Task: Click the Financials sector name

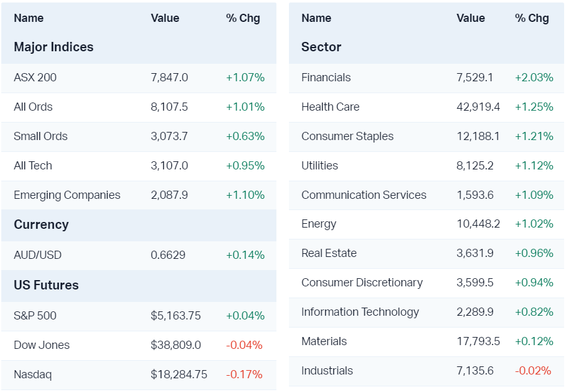Action: tap(326, 78)
